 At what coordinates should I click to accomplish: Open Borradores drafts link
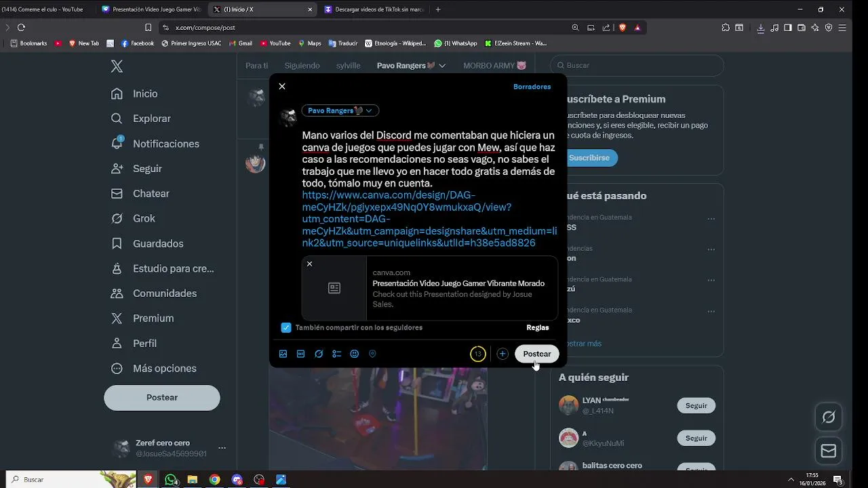point(532,87)
